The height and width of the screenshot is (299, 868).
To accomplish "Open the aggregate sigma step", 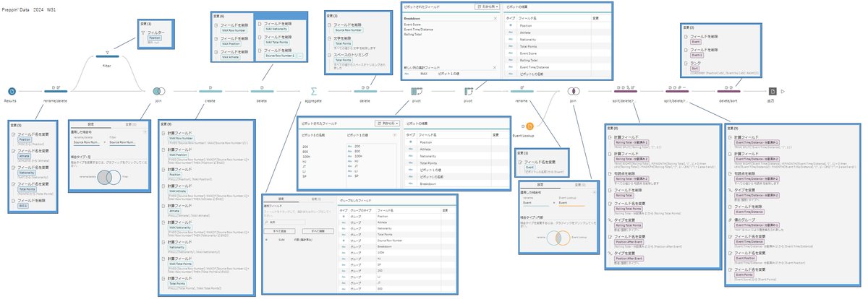I will 313,91.
